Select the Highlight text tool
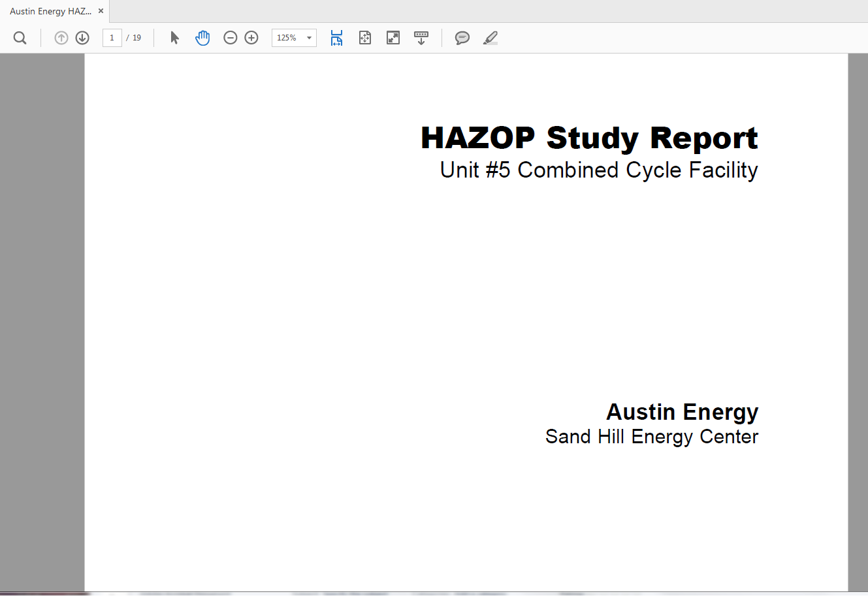Image resolution: width=868 pixels, height=596 pixels. click(x=490, y=38)
